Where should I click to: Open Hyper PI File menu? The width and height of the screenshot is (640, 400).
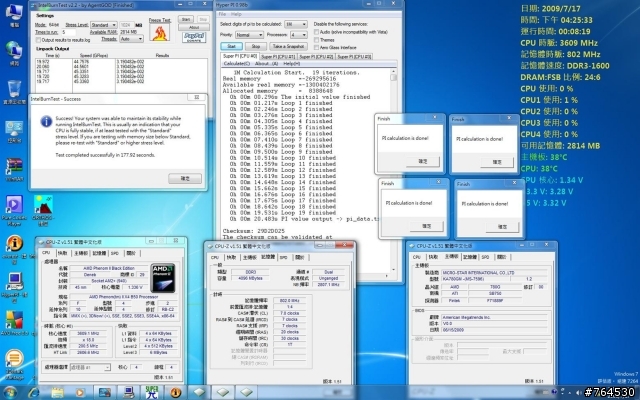pyautogui.click(x=222, y=14)
